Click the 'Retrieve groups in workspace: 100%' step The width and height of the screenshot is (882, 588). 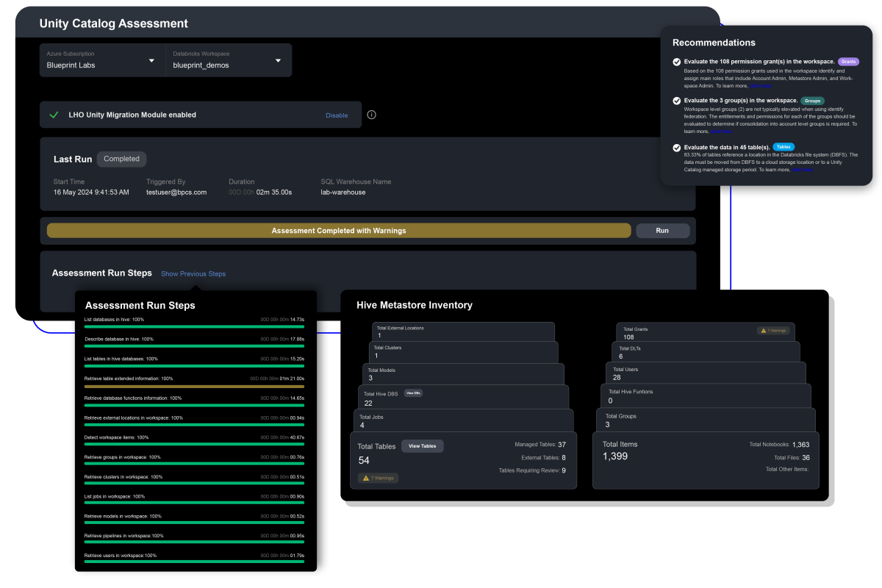(123, 456)
